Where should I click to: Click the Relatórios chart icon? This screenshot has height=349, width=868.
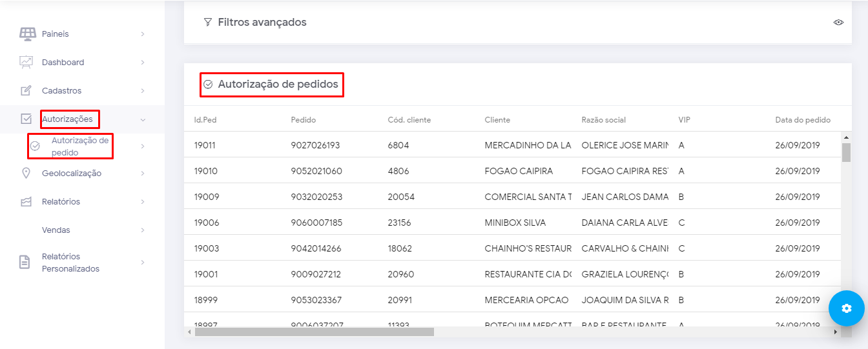pyautogui.click(x=26, y=201)
